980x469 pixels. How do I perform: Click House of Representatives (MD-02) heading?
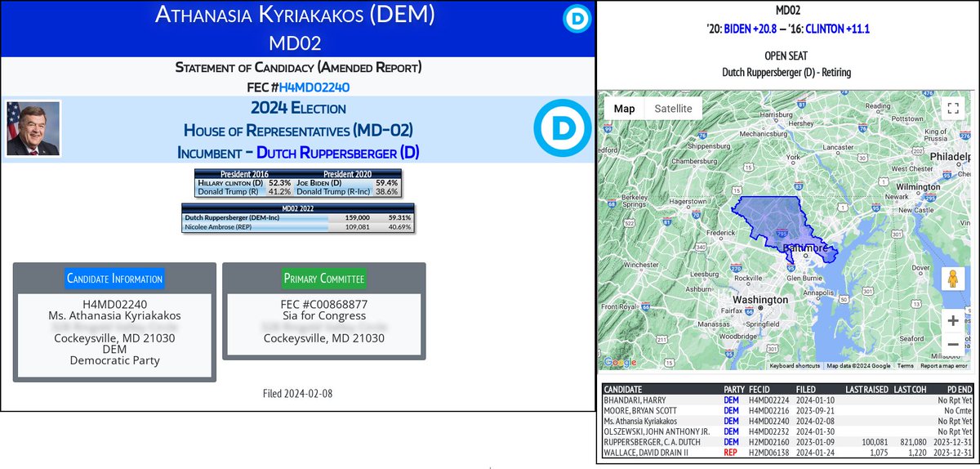pos(297,130)
